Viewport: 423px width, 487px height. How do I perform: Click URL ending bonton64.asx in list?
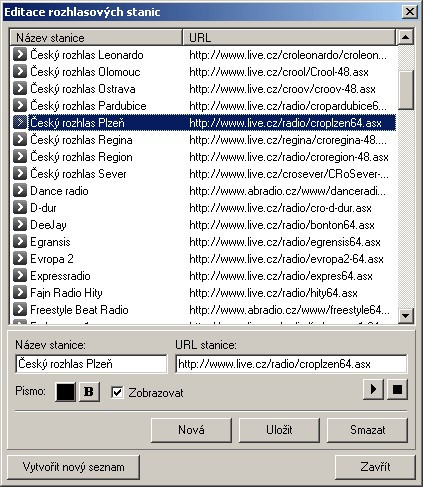[282, 225]
